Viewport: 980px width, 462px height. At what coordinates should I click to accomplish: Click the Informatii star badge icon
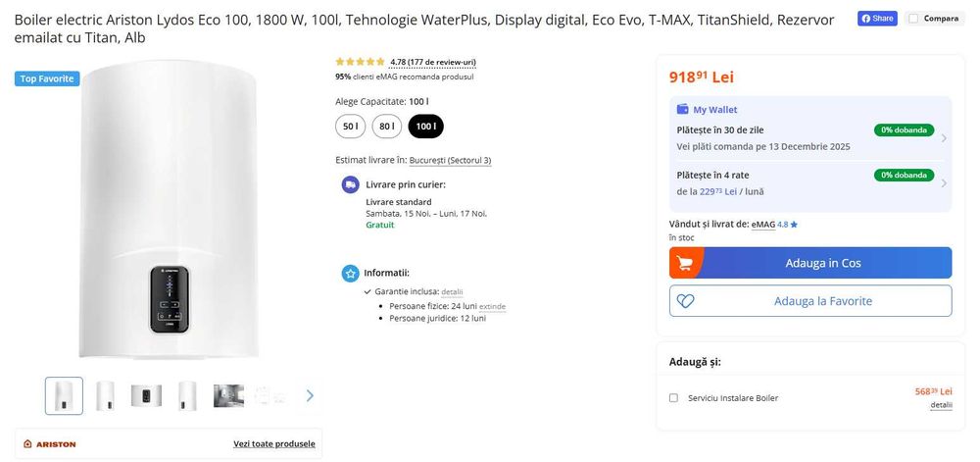click(350, 273)
